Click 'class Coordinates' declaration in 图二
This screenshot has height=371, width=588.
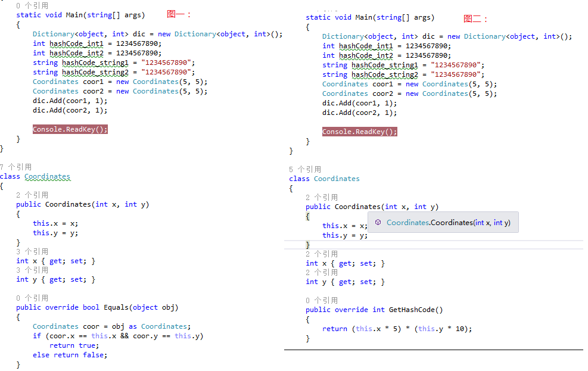pos(324,179)
